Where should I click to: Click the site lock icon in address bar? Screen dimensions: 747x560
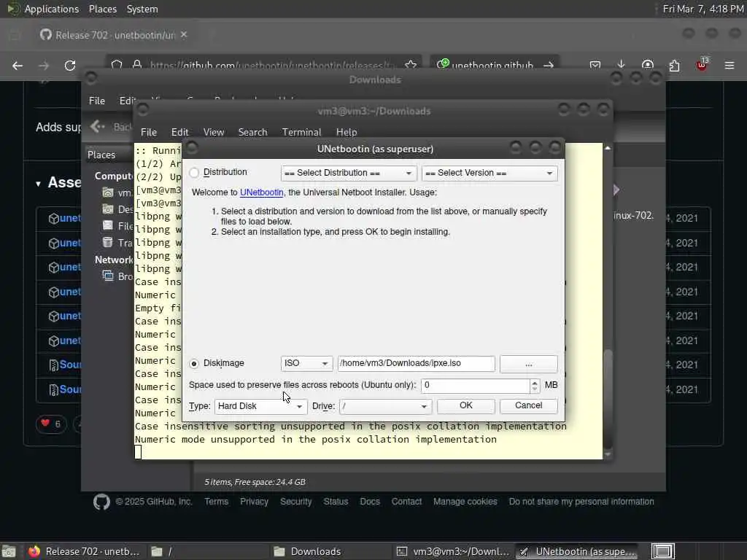point(137,65)
